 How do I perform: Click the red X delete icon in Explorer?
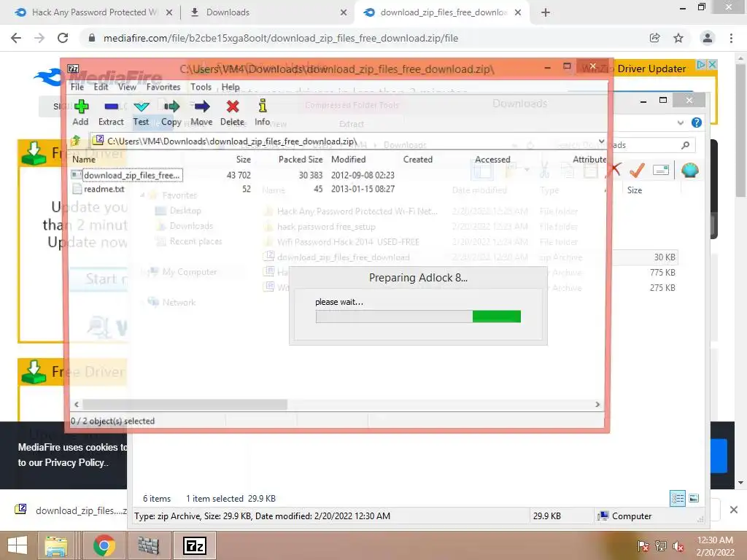tap(615, 169)
